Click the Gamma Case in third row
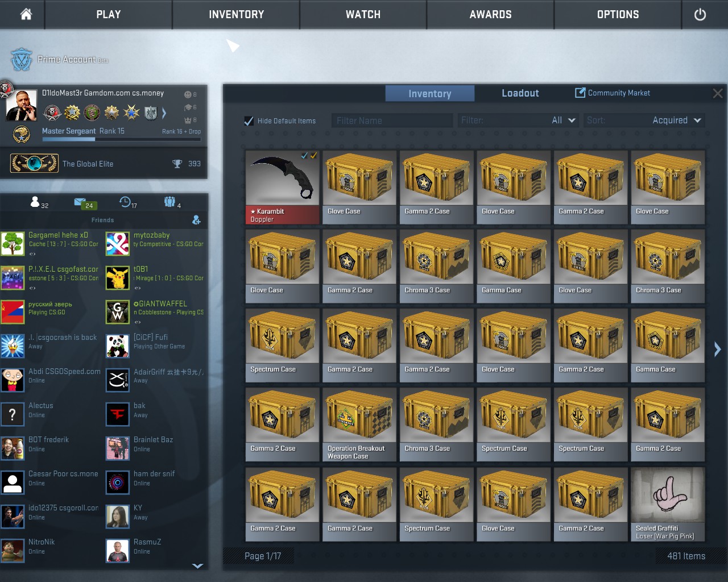The height and width of the screenshot is (582, 728). [x=668, y=346]
